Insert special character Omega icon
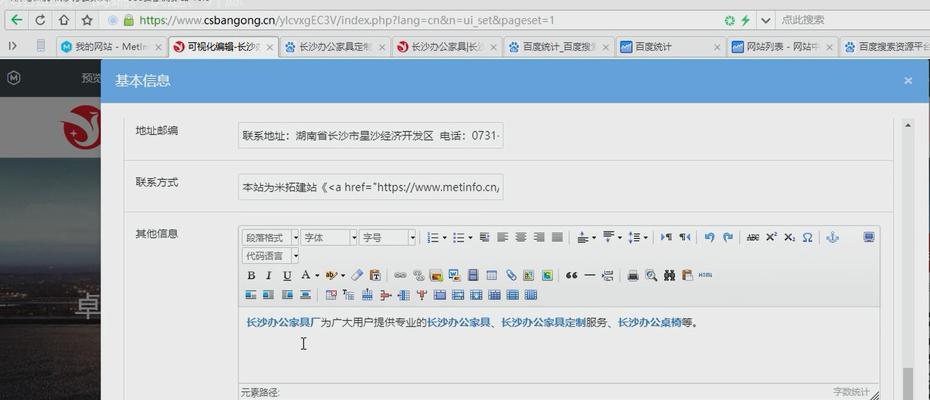Viewport: 930px width, 400px height. click(x=807, y=237)
